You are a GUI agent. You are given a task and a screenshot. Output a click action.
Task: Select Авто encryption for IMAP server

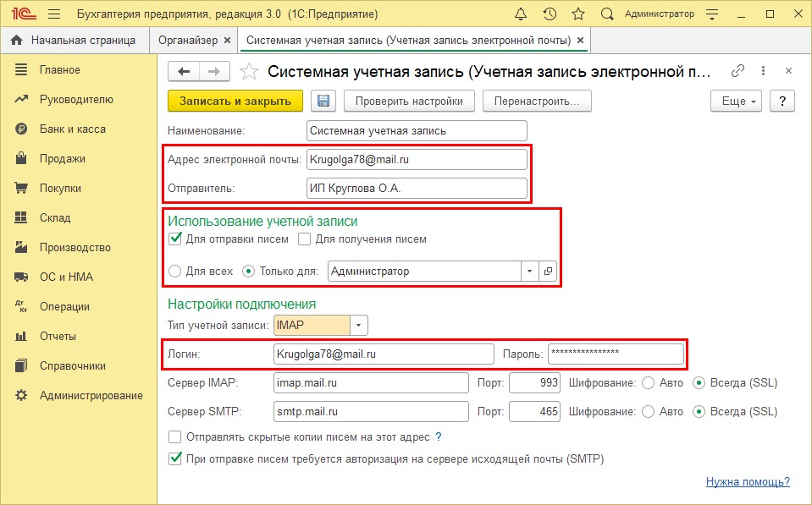[x=648, y=383]
